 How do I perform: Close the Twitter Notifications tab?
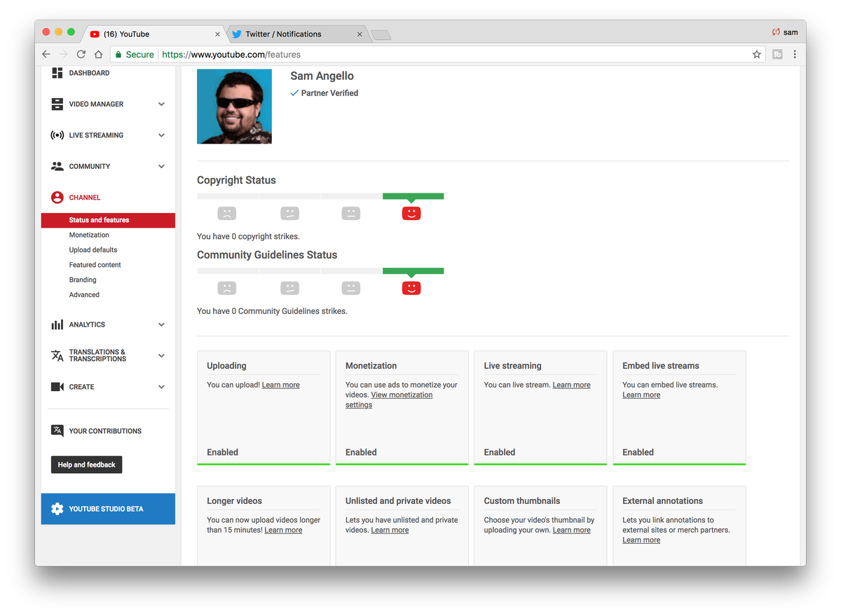tap(360, 34)
